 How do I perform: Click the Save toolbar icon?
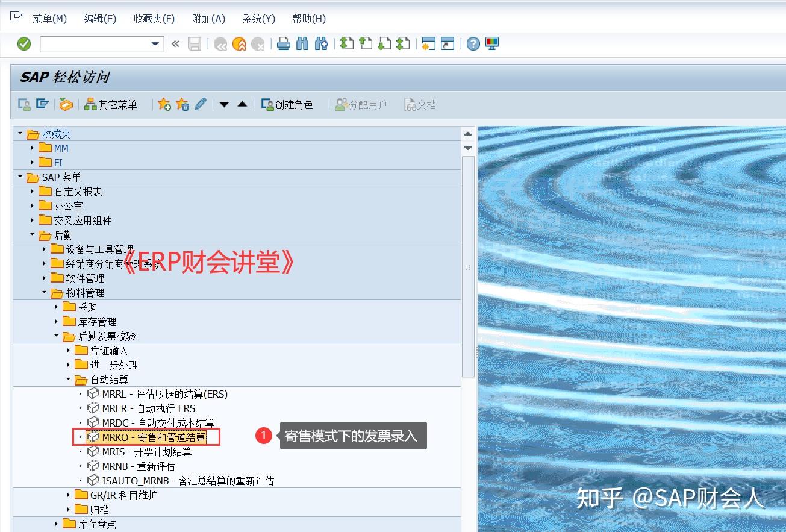click(194, 43)
